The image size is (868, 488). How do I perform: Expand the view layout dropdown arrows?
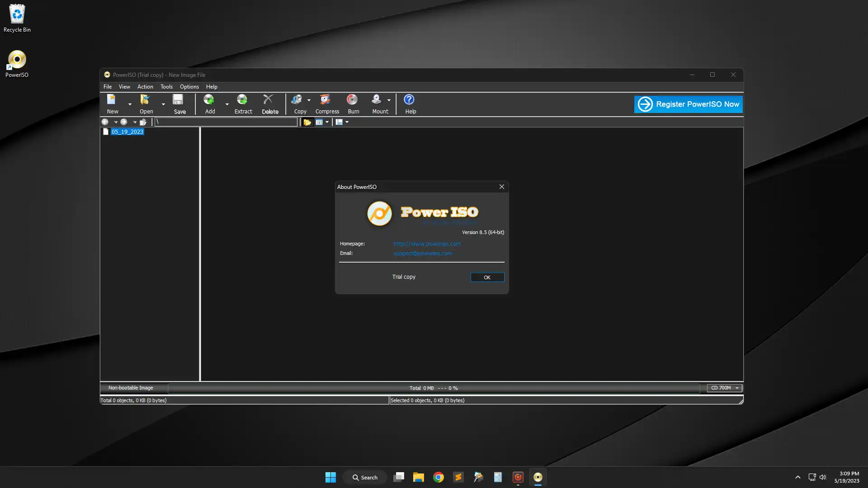(x=347, y=122)
